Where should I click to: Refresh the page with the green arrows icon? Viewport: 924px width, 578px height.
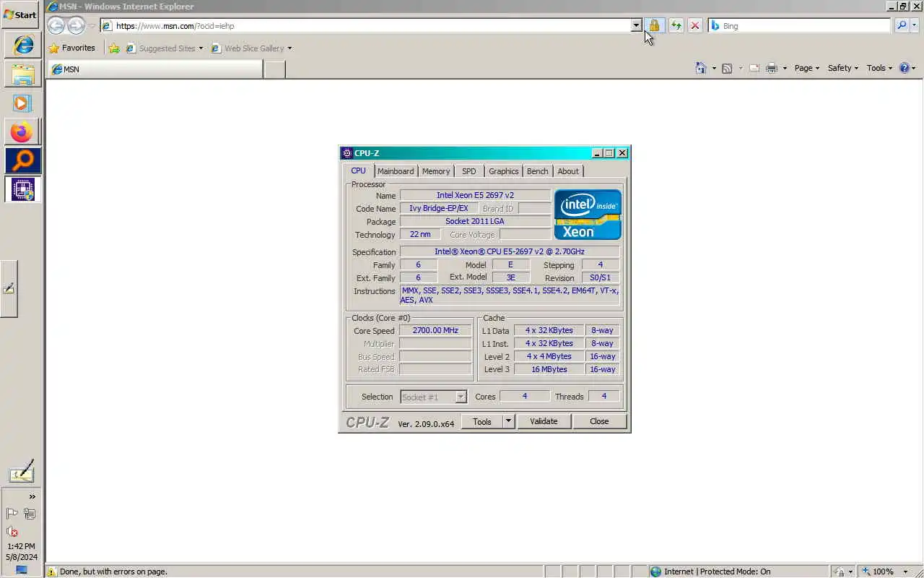pos(676,25)
